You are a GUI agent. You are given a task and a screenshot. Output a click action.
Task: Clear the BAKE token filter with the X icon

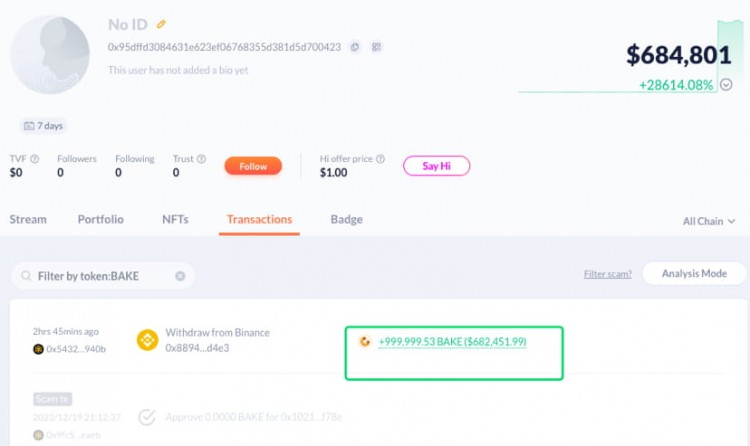(x=180, y=276)
